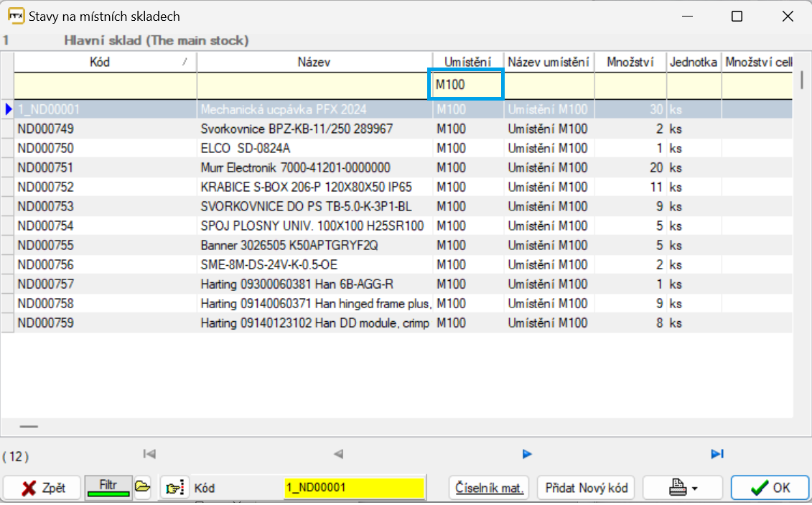The image size is (812, 505).
Task: Jump to last record arrow
Action: pyautogui.click(x=717, y=454)
